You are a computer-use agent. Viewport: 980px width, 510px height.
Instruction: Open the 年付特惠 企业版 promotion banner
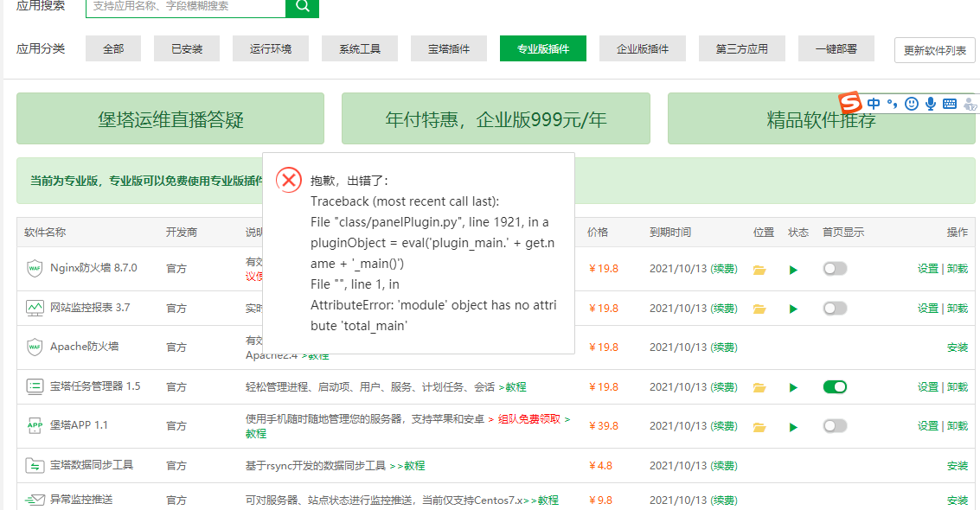496,119
